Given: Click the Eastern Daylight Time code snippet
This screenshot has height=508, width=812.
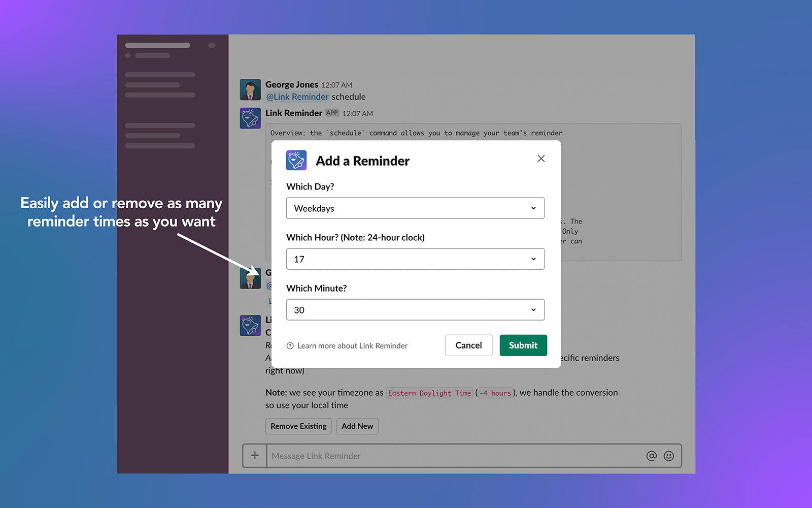Looking at the screenshot, I should coord(429,393).
